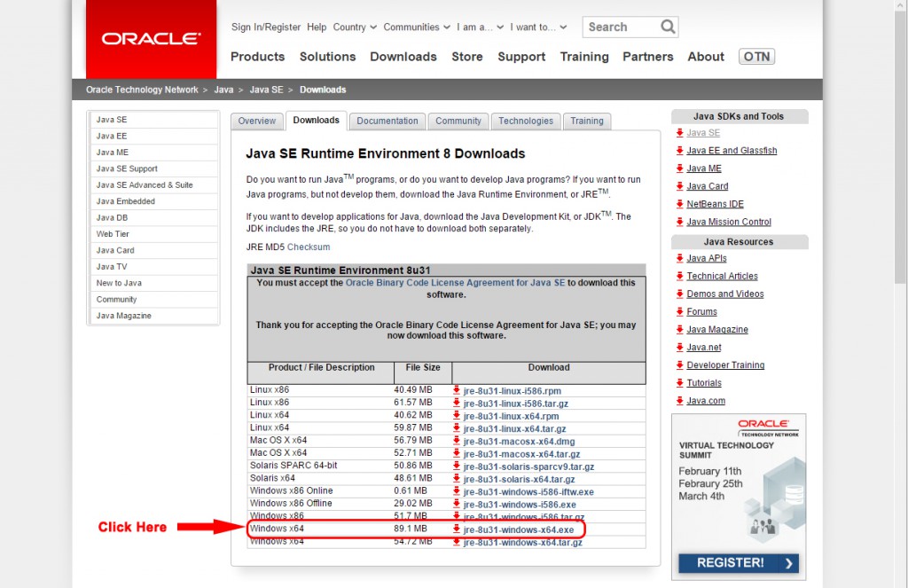The image size is (908, 588).
Task: Click the OTN button
Action: tap(757, 57)
